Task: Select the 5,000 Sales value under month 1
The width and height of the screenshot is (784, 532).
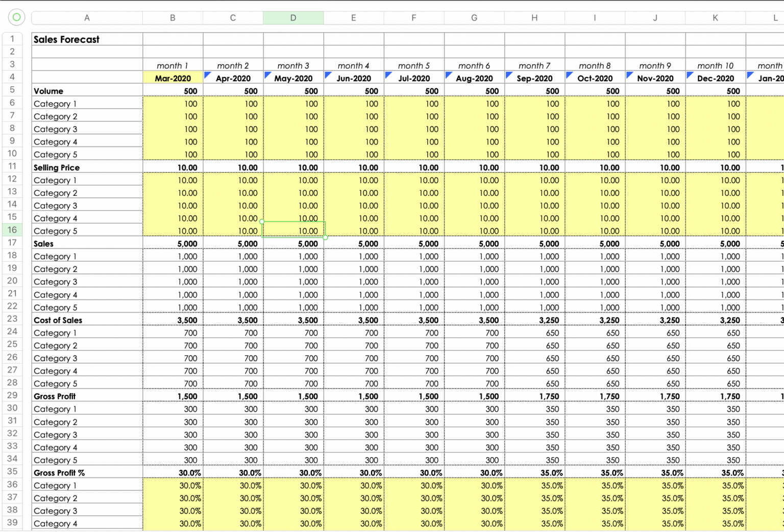Action: pos(173,243)
